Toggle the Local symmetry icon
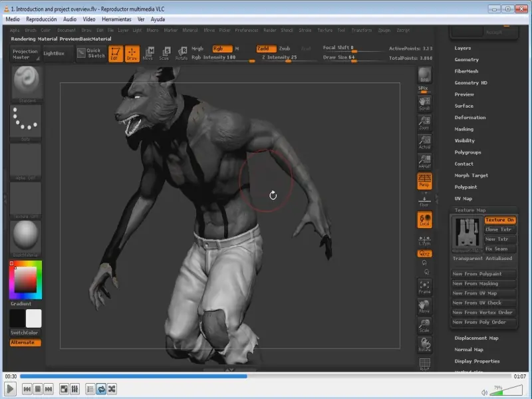 click(x=424, y=220)
